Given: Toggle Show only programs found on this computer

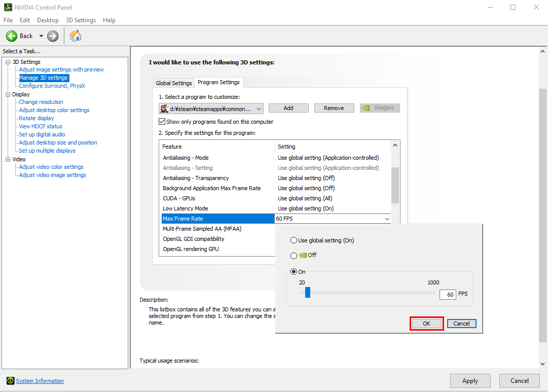Looking at the screenshot, I should click(x=162, y=122).
